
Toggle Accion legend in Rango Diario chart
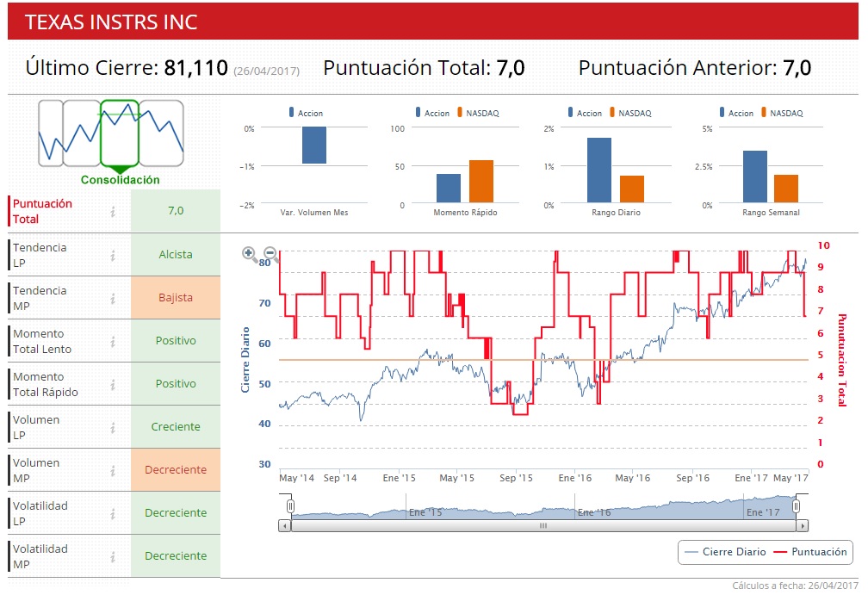pos(585,112)
